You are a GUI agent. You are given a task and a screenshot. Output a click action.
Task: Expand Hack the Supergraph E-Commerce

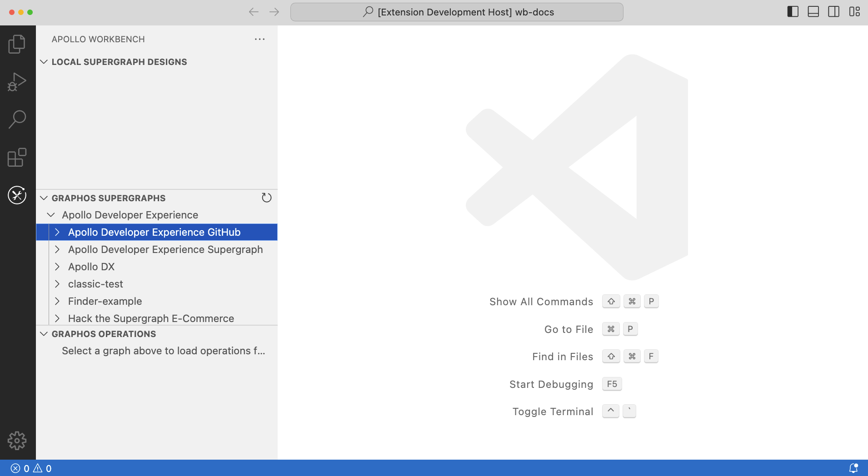coord(57,318)
